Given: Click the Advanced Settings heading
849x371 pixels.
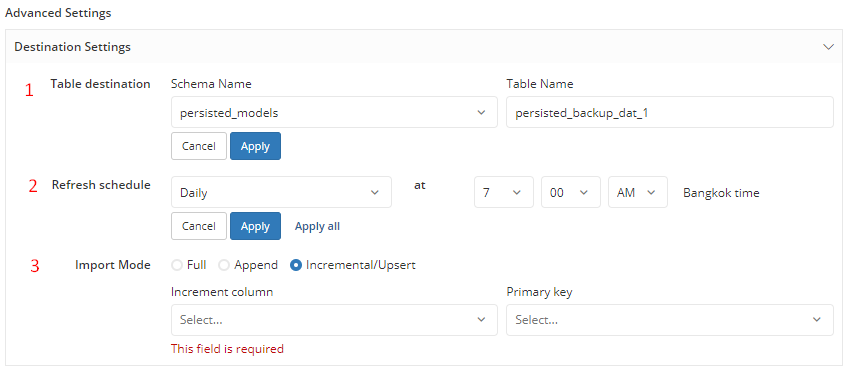Looking at the screenshot, I should point(58,13).
